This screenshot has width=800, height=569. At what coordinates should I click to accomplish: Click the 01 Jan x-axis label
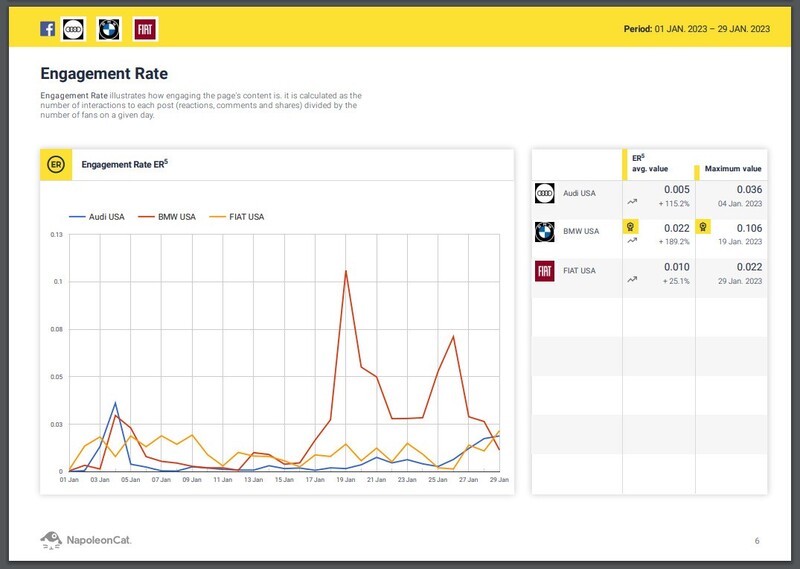(69, 480)
